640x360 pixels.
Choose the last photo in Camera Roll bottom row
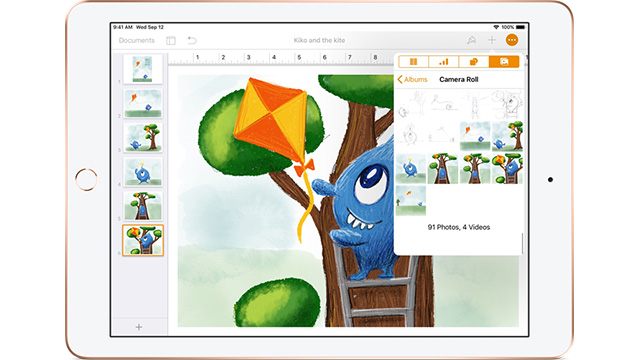pyautogui.click(x=411, y=200)
